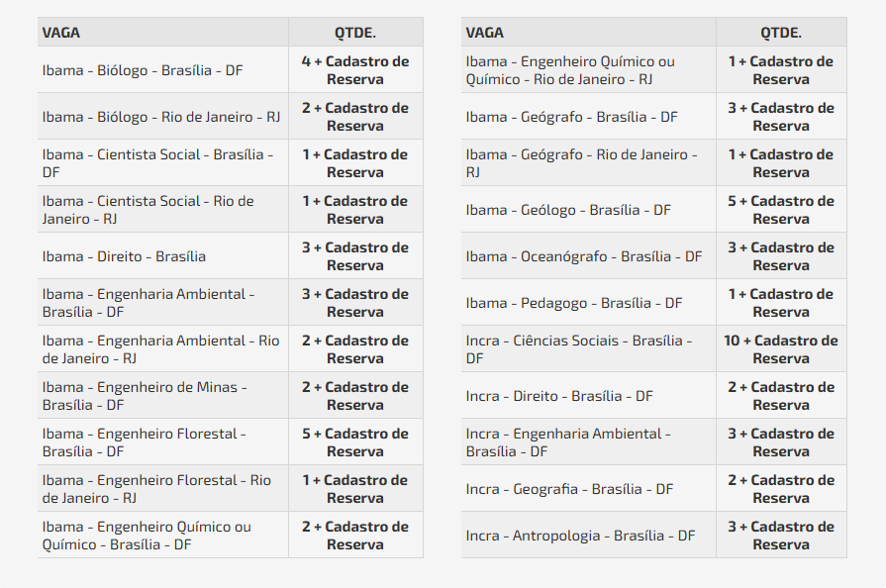Viewport: 886px width, 588px height.
Task: Select the Ibama - Biólogo - Brasília - DF cell
Action: (143, 70)
